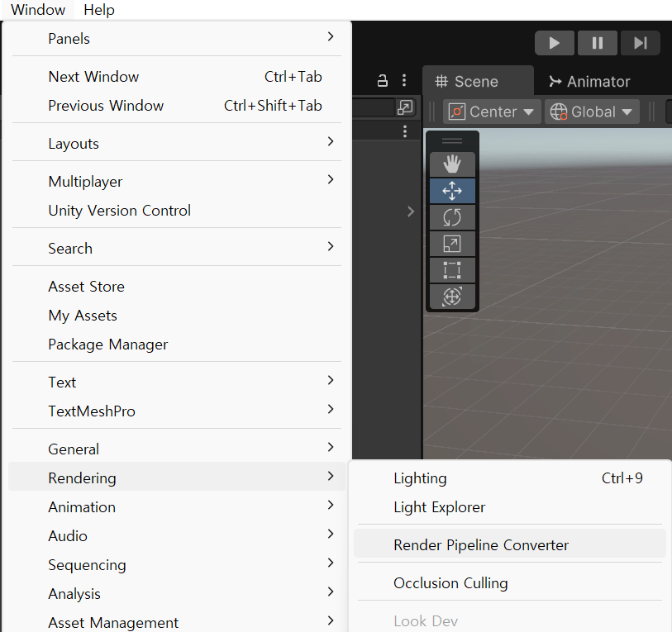Expand the Sequencing submenu
The width and height of the screenshot is (672, 632).
177,565
